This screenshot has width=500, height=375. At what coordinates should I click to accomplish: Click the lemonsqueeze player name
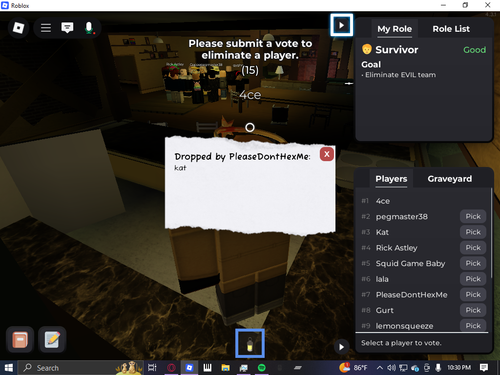(404, 326)
